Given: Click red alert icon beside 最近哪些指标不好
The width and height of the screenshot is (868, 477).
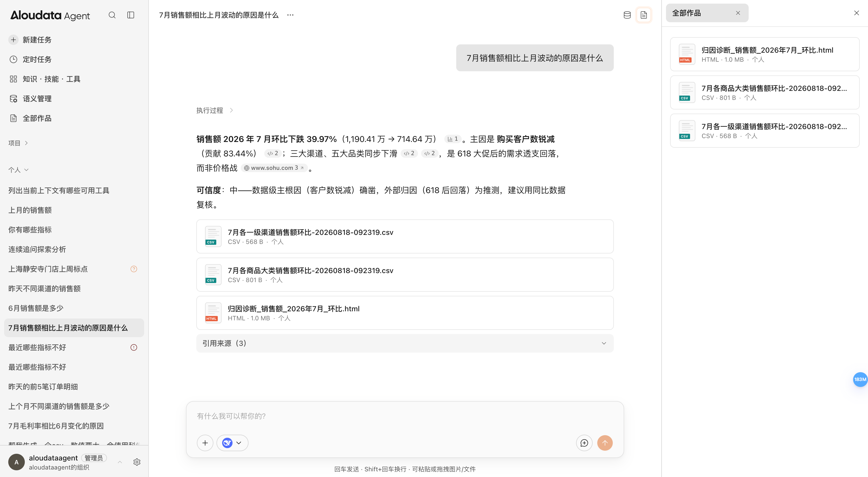Looking at the screenshot, I should (134, 347).
